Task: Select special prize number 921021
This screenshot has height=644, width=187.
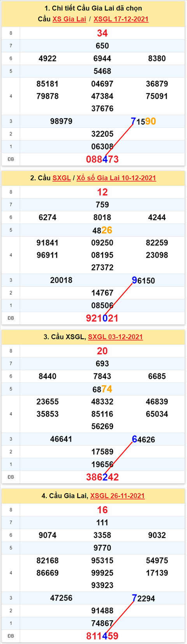Action: (102, 318)
